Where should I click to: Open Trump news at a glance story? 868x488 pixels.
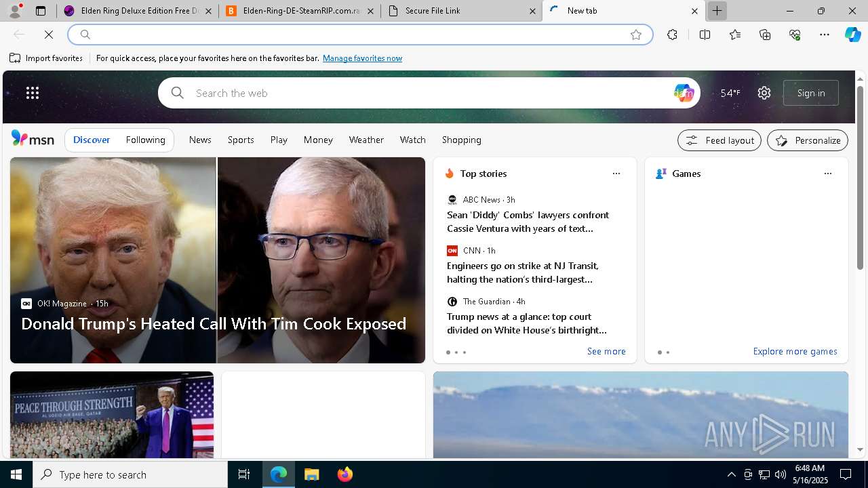[x=527, y=323]
